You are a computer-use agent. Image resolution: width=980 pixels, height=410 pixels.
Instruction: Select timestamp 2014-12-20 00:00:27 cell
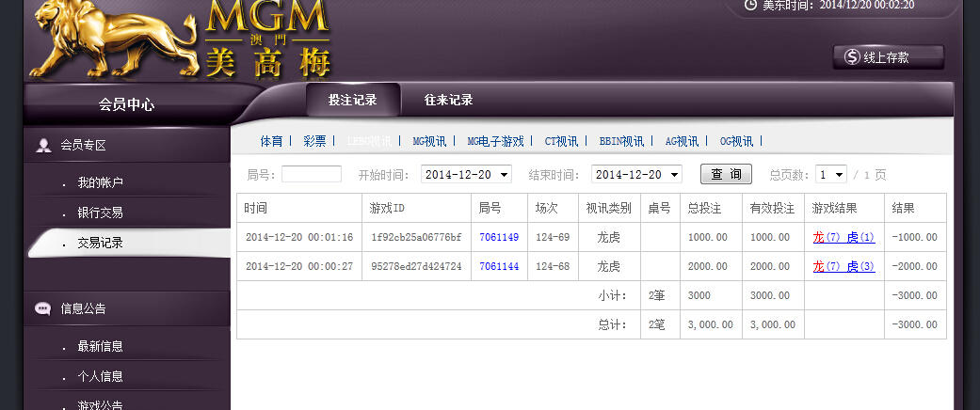299,266
